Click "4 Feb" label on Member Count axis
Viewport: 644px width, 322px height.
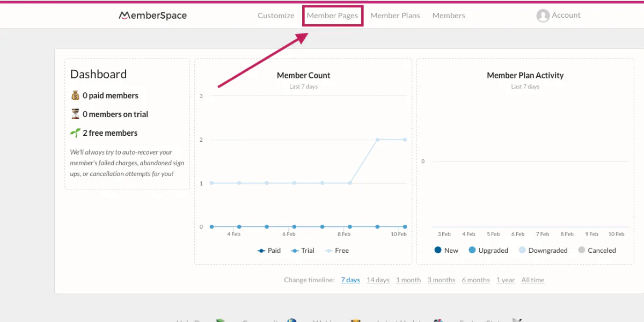233,234
